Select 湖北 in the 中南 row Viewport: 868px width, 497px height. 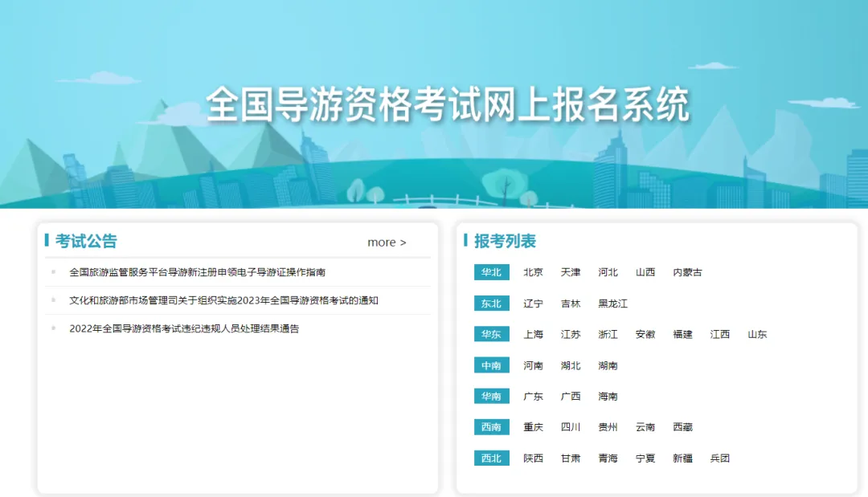(x=571, y=365)
